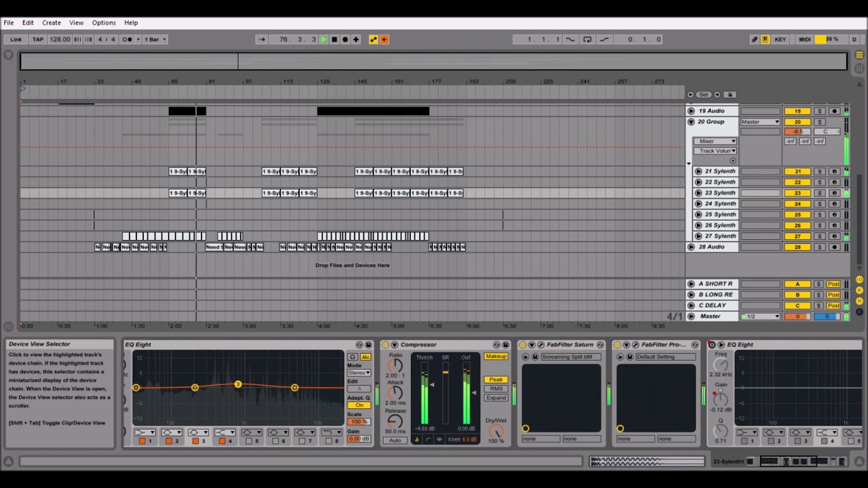The image size is (868, 488).
Task: Disable EQ Eight filter band 3
Action: [195, 441]
